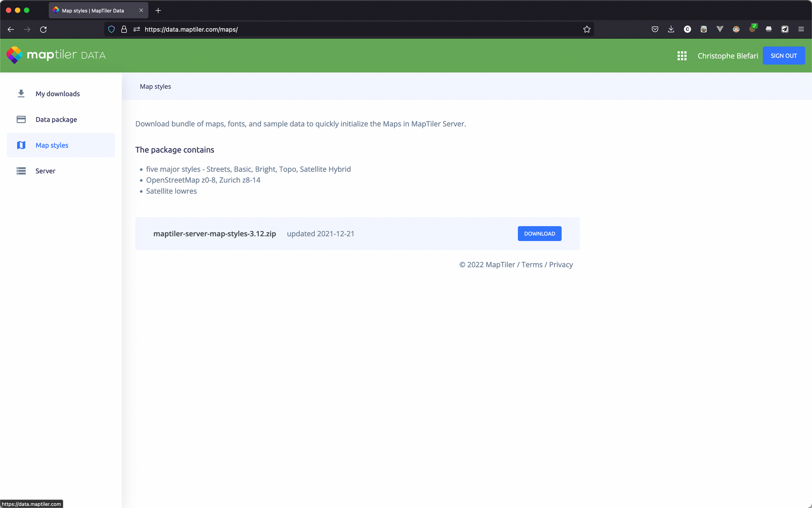This screenshot has height=508, width=812.
Task: Click the SIGN OUT button
Action: 784,56
